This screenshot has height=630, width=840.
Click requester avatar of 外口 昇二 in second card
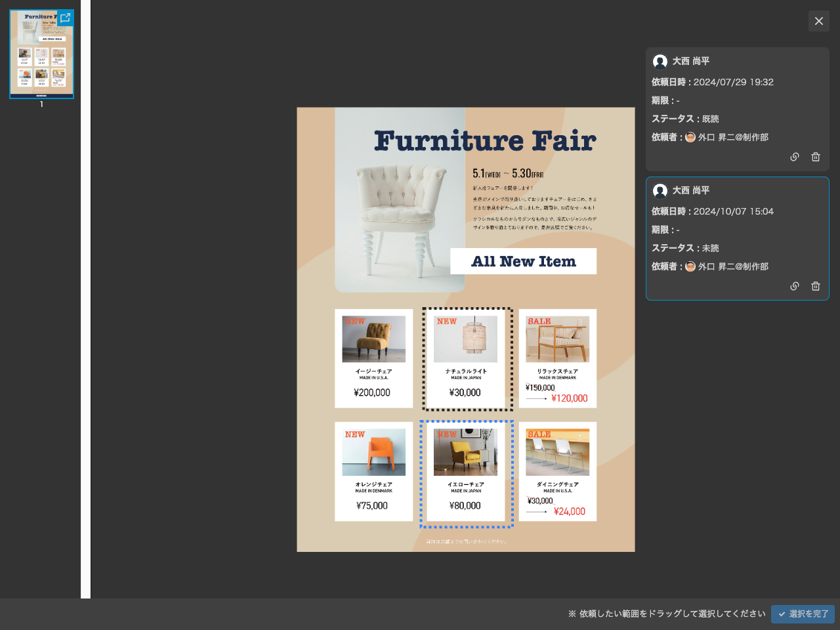[690, 266]
